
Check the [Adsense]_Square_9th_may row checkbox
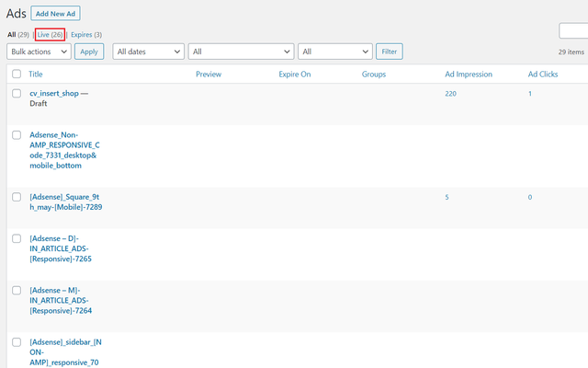[17, 197]
